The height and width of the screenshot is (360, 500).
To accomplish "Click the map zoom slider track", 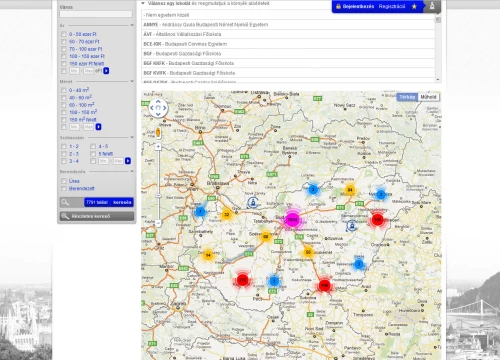I will (x=158, y=184).
